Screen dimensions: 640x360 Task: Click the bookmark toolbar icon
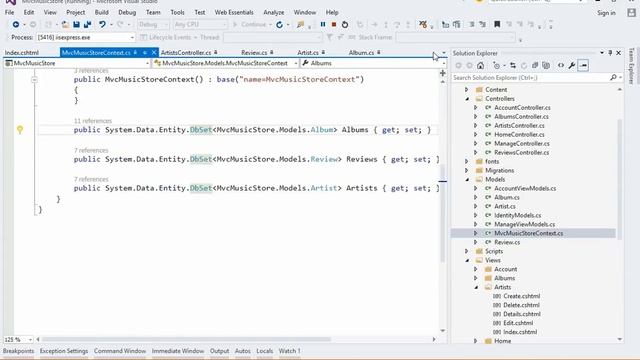click(x=497, y=24)
